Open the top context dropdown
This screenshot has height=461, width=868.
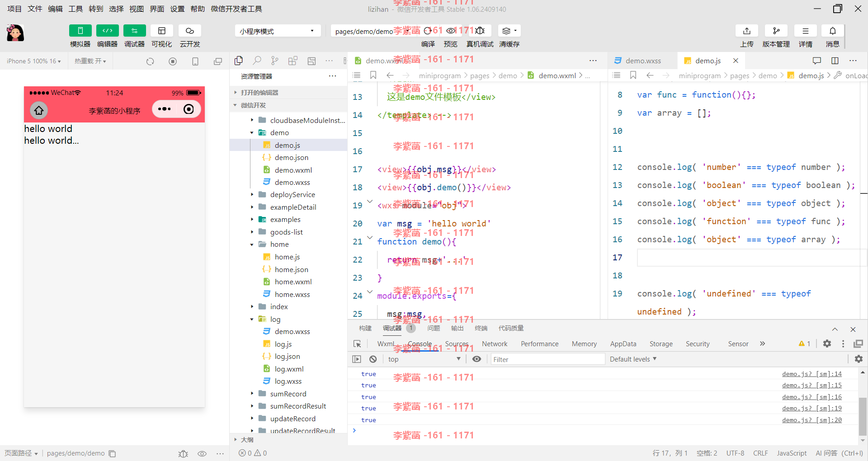pyautogui.click(x=424, y=359)
